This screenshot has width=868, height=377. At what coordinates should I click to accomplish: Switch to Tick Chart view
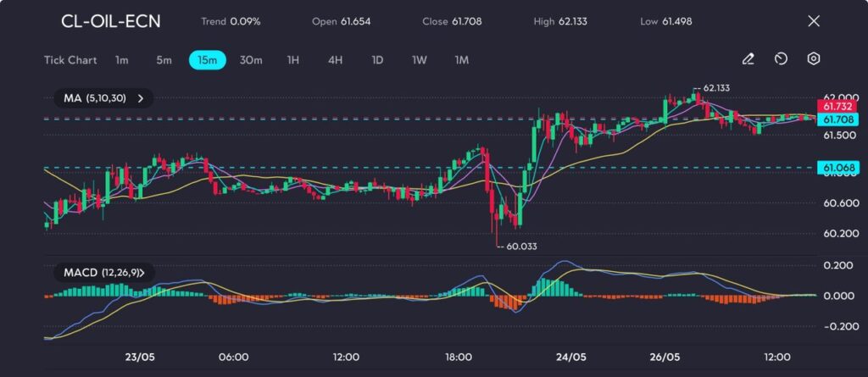[70, 60]
